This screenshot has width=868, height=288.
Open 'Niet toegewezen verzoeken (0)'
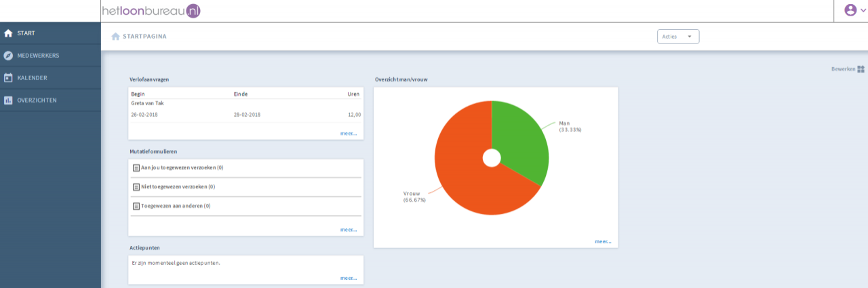tap(178, 187)
